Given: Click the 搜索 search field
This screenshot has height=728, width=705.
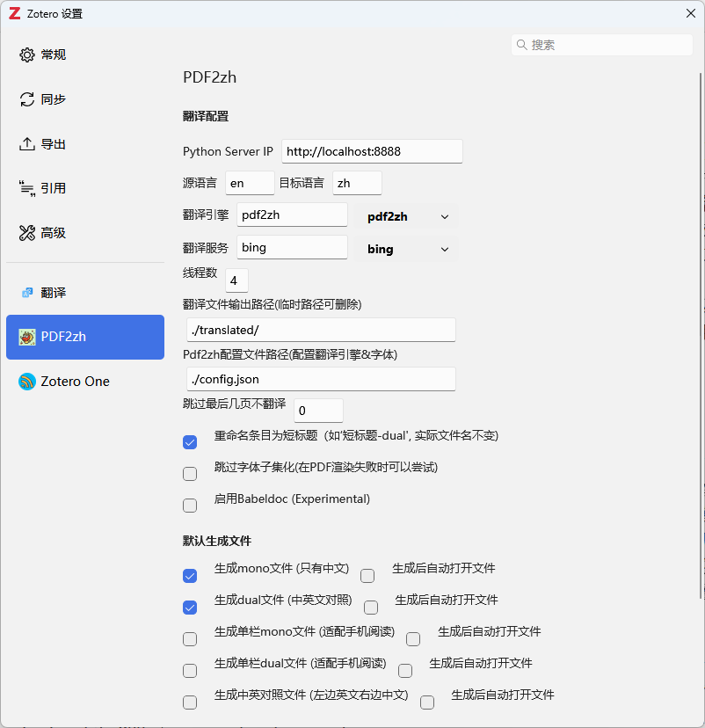Looking at the screenshot, I should tap(602, 45).
